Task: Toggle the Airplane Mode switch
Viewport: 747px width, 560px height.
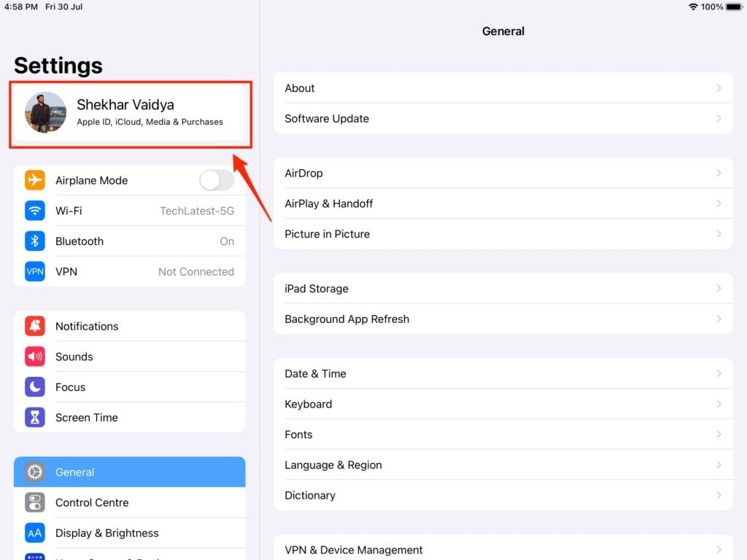Action: (x=217, y=180)
